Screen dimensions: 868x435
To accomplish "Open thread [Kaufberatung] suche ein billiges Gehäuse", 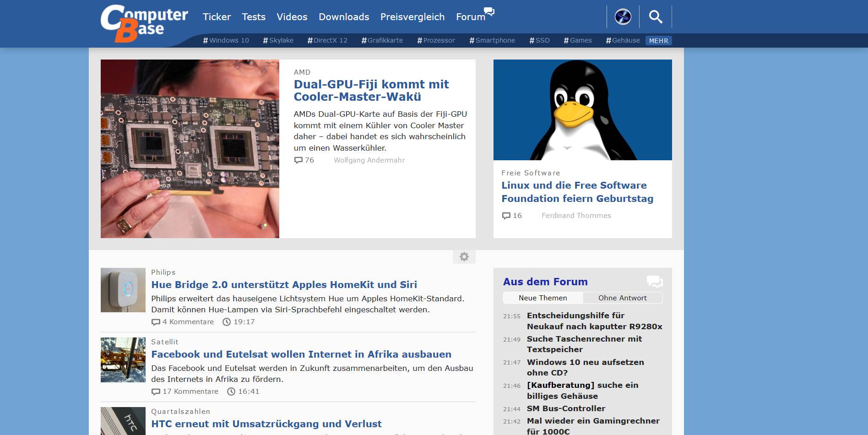I will pos(583,391).
